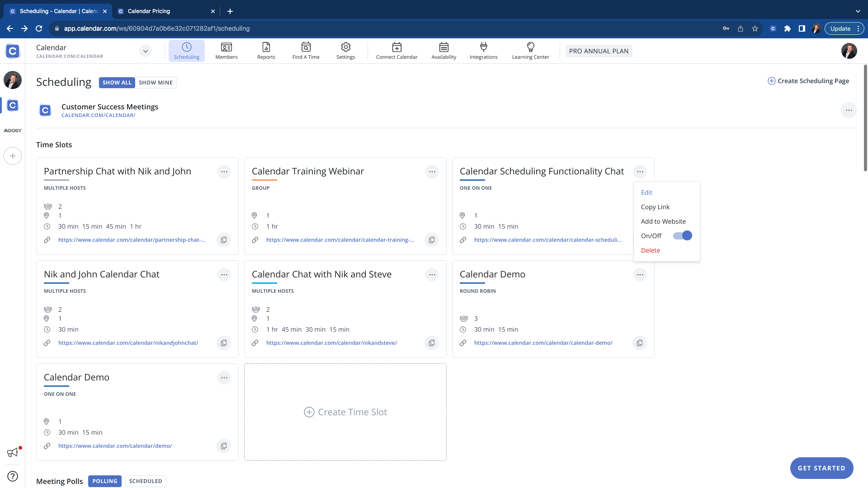
Task: Switch Meeting Polls to POLLING
Action: coord(105,481)
